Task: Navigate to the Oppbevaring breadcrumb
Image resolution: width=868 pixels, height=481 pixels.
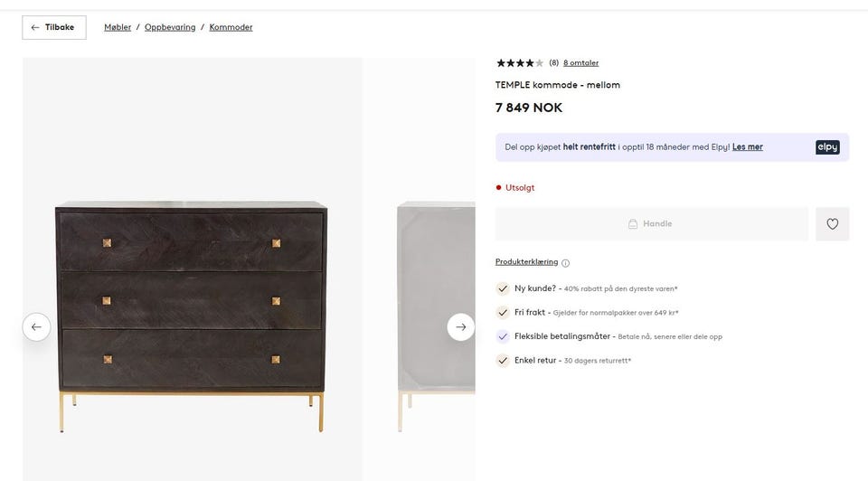Action: coord(170,28)
